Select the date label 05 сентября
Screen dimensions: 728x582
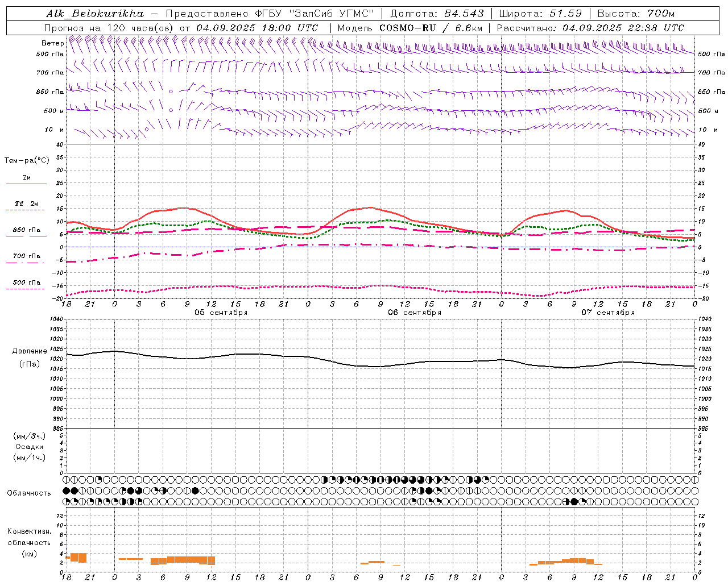[x=221, y=313]
